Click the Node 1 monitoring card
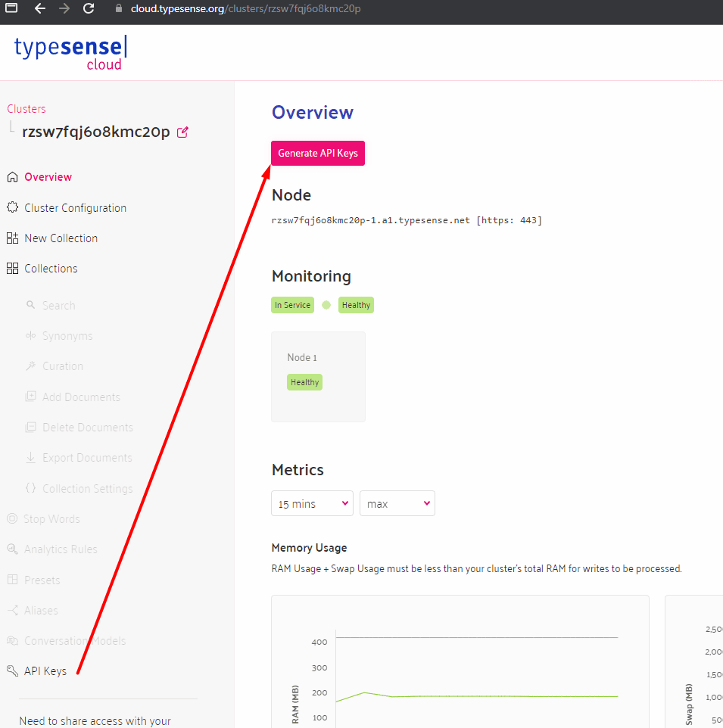Image resolution: width=723 pixels, height=728 pixels. tap(318, 377)
